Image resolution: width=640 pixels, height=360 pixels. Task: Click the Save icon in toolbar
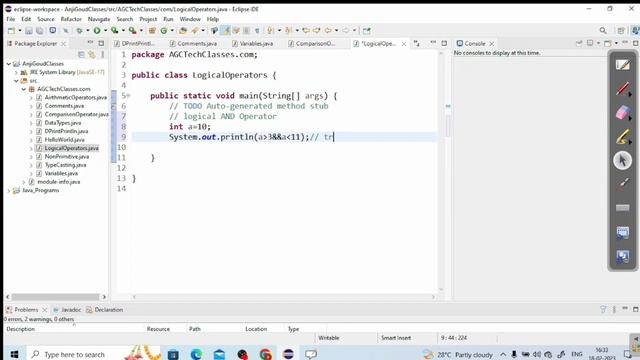pyautogui.click(x=29, y=31)
